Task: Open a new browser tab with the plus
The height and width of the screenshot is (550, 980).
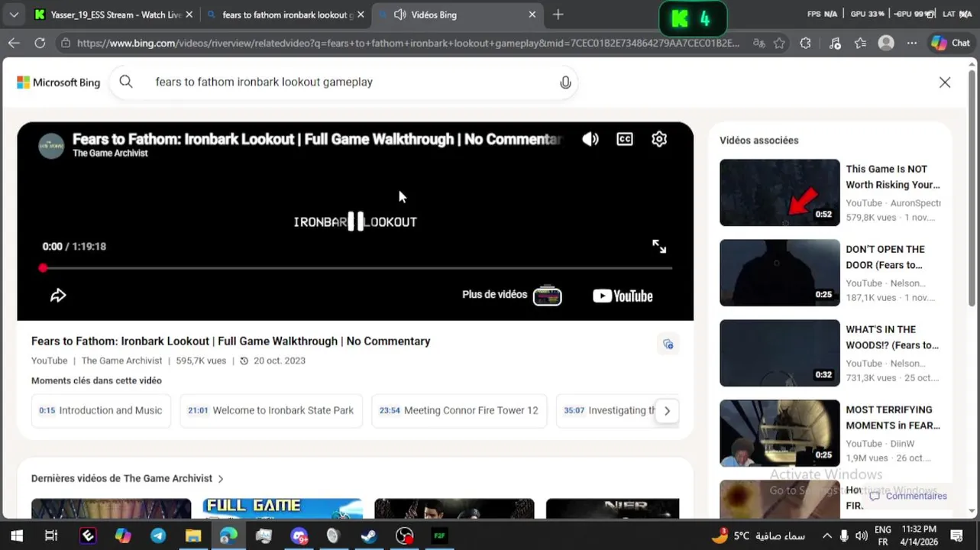Action: pyautogui.click(x=558, y=15)
